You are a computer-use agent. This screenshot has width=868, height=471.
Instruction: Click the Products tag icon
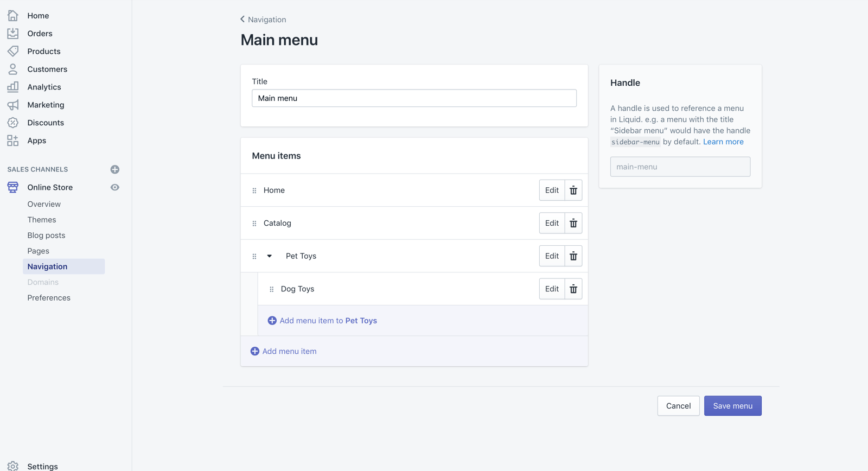[x=13, y=52]
